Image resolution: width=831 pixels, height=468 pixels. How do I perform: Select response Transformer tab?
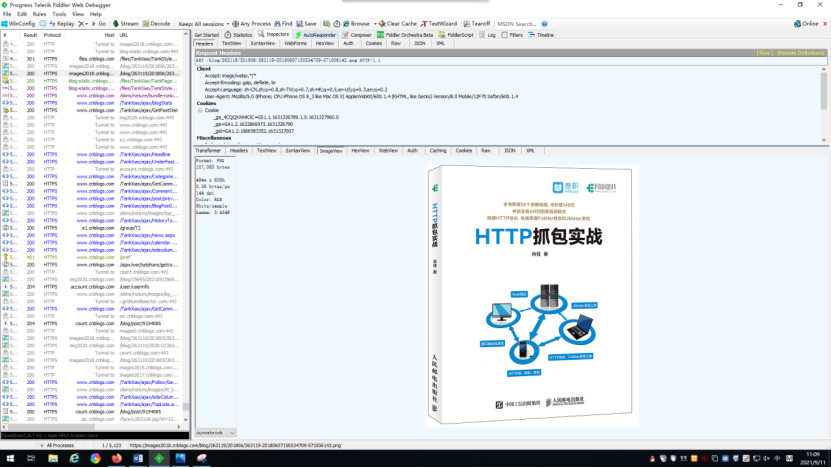coord(208,151)
